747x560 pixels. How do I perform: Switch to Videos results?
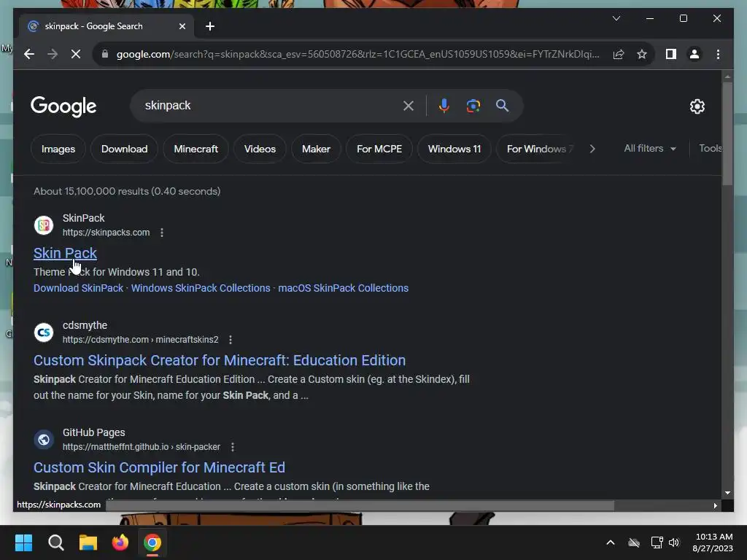pos(260,149)
